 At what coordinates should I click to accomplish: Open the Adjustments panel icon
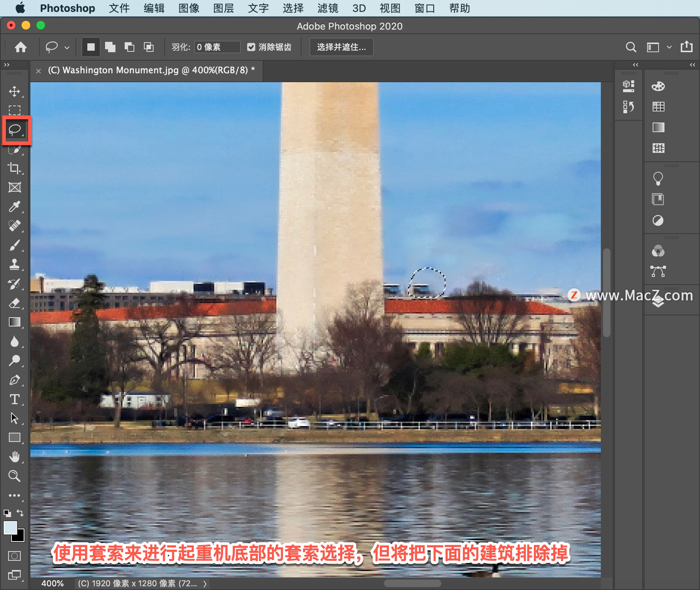tap(658, 221)
